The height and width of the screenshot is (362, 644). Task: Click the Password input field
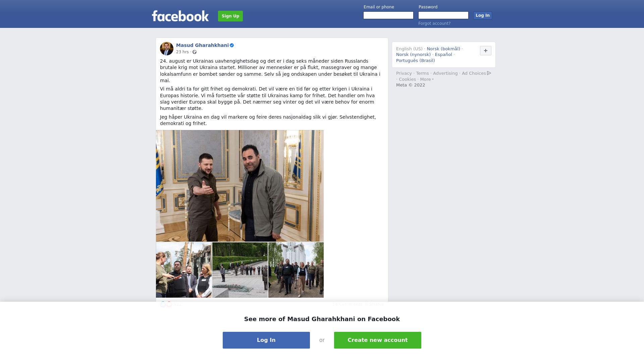[443, 15]
